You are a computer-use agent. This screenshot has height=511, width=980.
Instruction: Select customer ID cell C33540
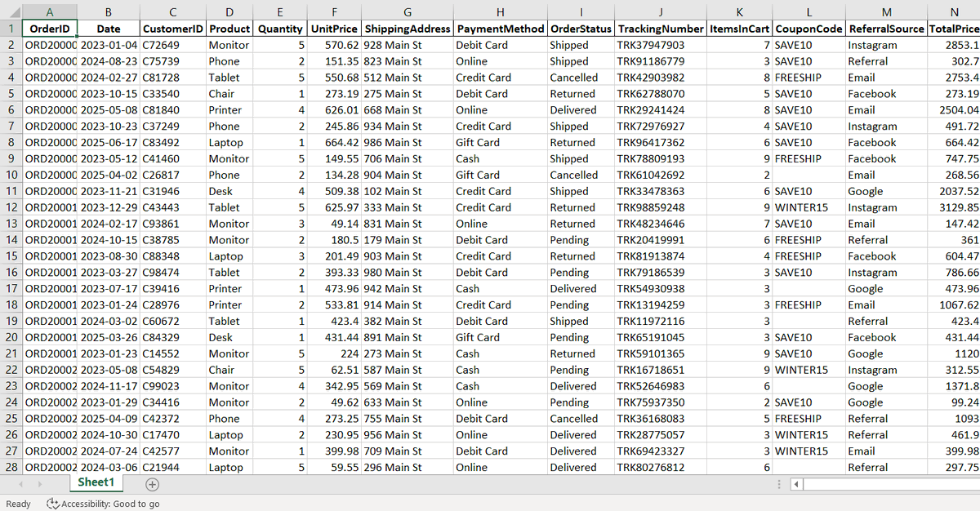tap(173, 94)
